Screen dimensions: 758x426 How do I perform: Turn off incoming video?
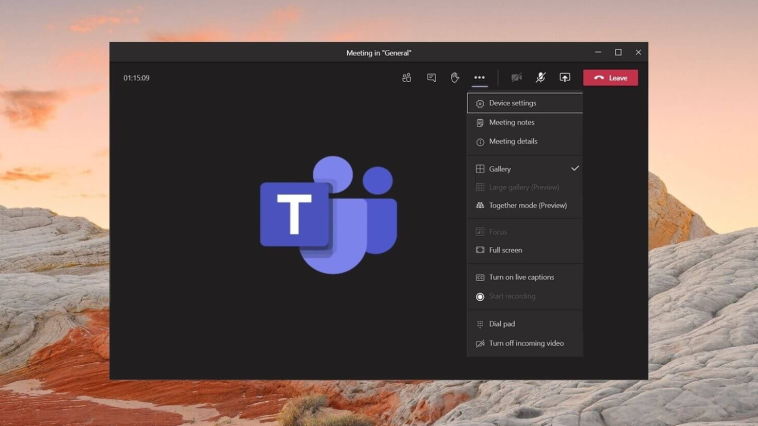tap(525, 343)
